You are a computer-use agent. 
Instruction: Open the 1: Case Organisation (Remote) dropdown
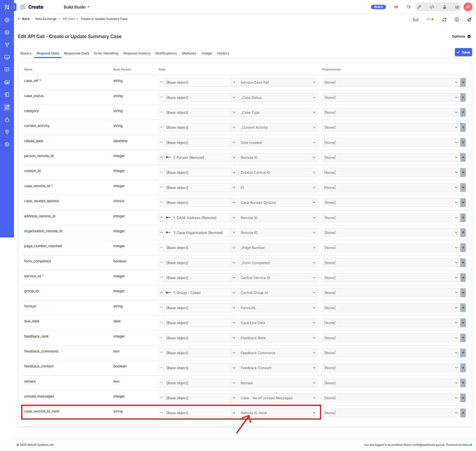200,233
